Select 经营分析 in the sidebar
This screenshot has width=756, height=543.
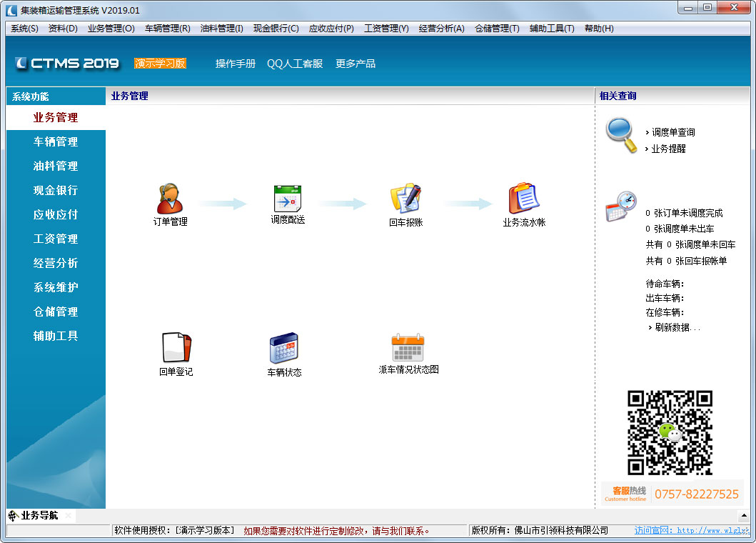(56, 263)
